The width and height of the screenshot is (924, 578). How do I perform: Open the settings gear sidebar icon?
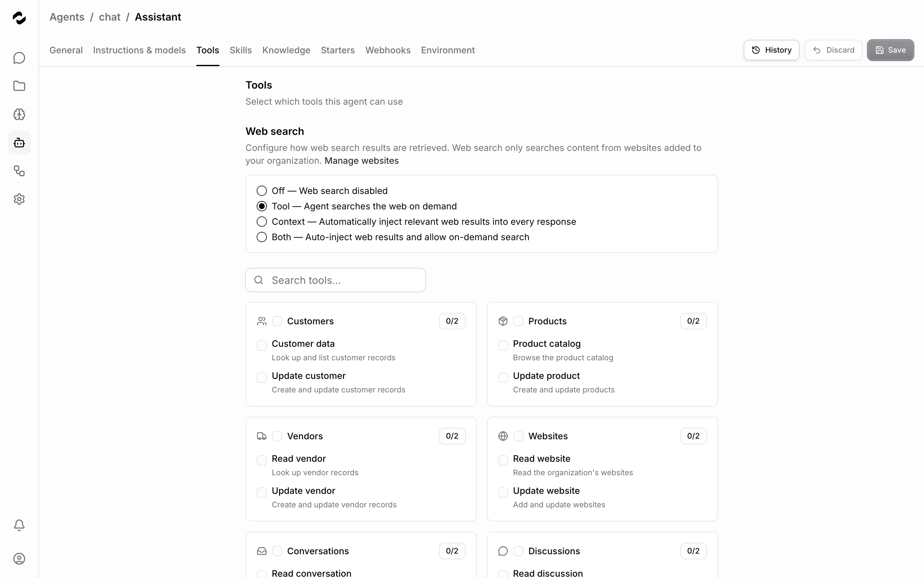(x=19, y=199)
